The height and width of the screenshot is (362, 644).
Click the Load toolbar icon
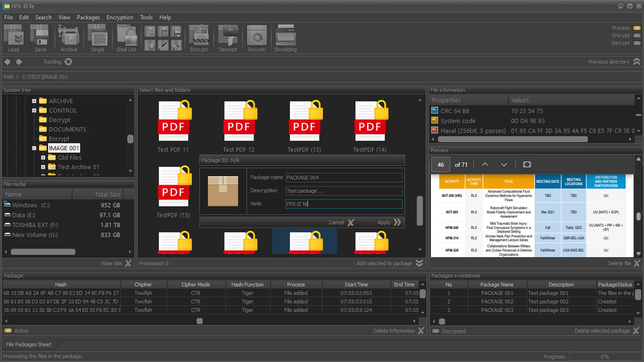click(x=13, y=37)
